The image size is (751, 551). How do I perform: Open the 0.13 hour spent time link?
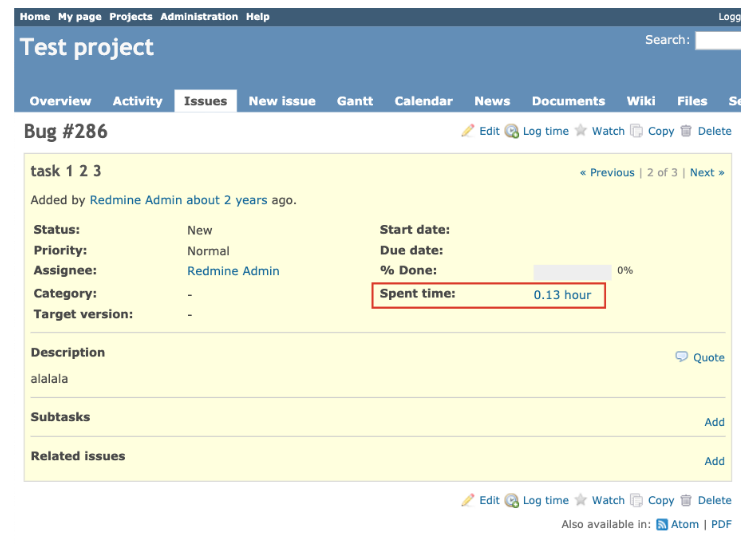click(562, 295)
